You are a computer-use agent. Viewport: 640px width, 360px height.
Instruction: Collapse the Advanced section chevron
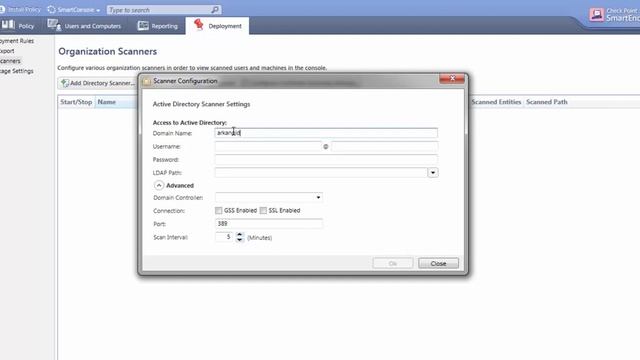(x=159, y=185)
